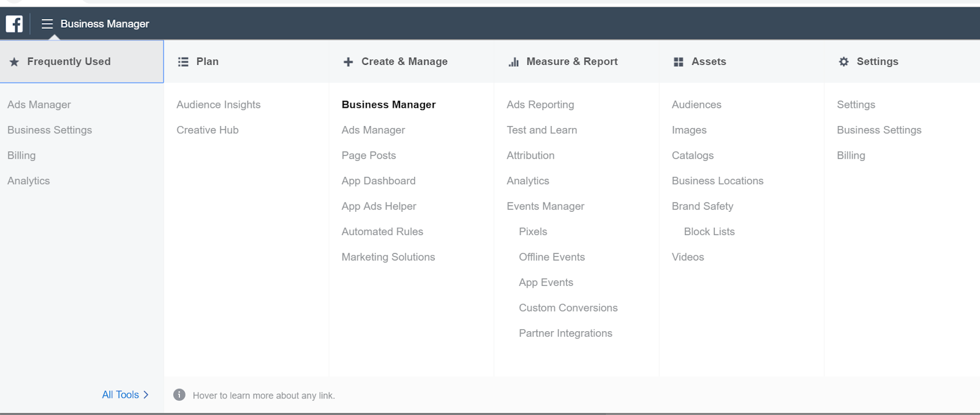Screen dimensions: 980x415
Task: Open Images under Assets
Action: click(689, 130)
